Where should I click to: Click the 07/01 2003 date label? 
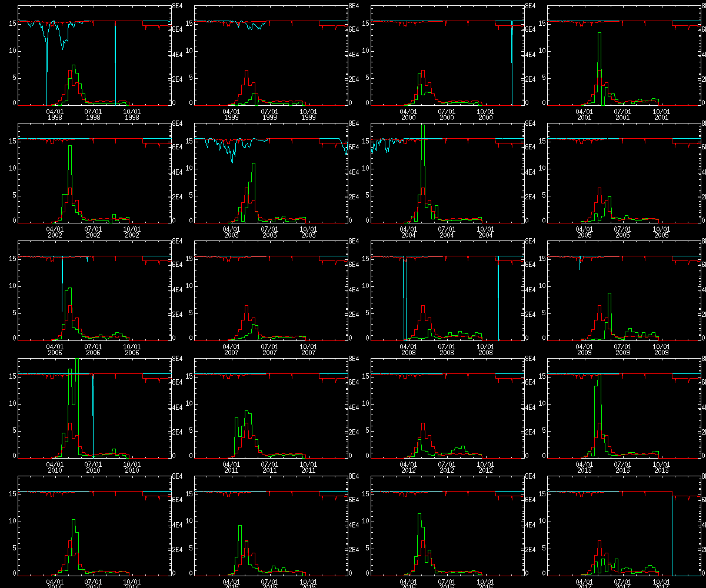(x=269, y=232)
